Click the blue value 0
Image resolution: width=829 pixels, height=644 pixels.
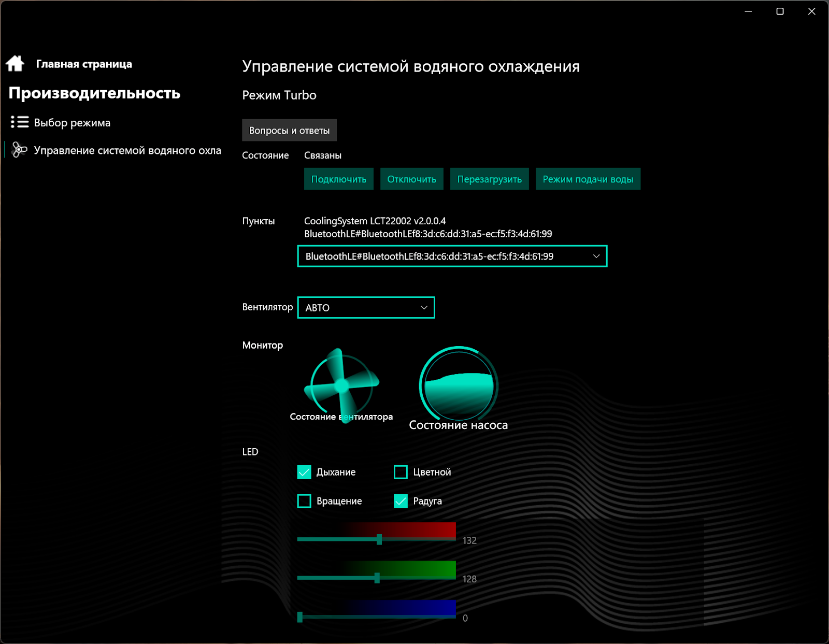(x=465, y=618)
